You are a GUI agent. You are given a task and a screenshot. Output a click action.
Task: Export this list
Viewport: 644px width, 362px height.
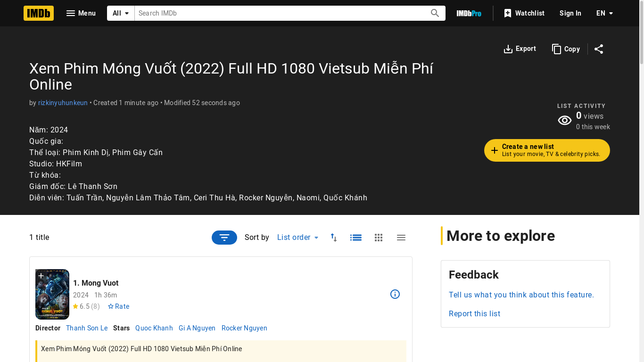tap(520, 49)
